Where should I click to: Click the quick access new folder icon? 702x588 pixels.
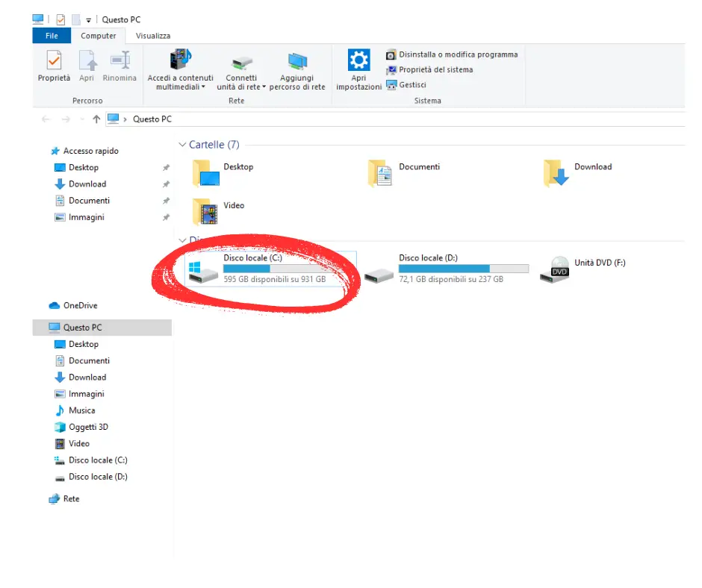tap(77, 19)
